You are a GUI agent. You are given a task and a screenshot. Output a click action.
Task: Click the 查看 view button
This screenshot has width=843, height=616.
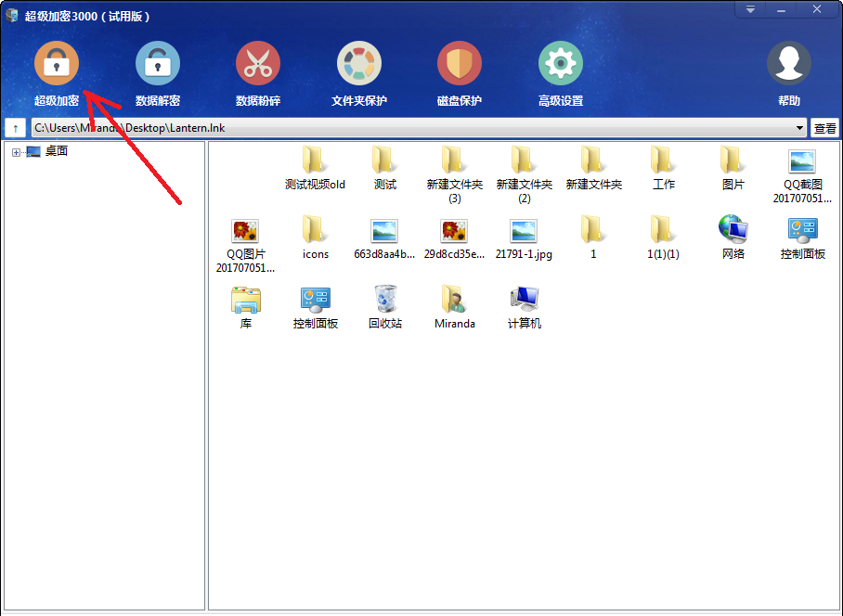pos(824,128)
